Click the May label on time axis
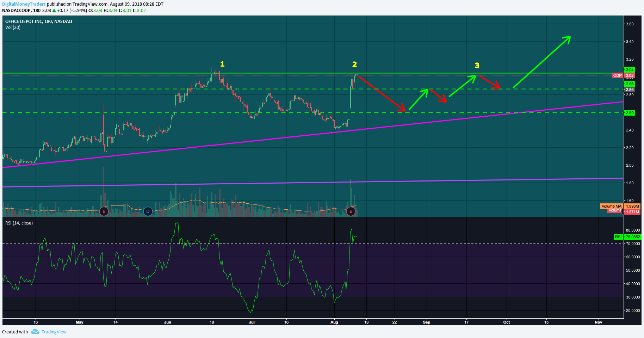This screenshot has height=338, width=644. (x=80, y=322)
